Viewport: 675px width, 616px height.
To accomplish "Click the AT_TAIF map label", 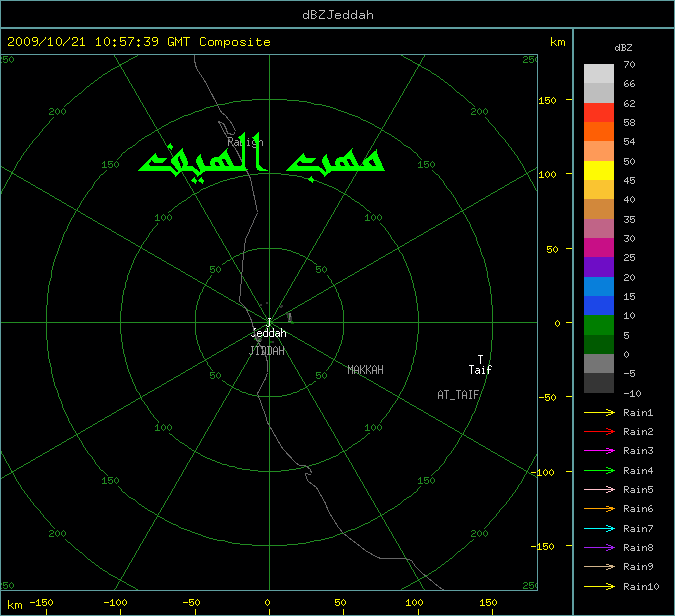I will click(x=458, y=395).
